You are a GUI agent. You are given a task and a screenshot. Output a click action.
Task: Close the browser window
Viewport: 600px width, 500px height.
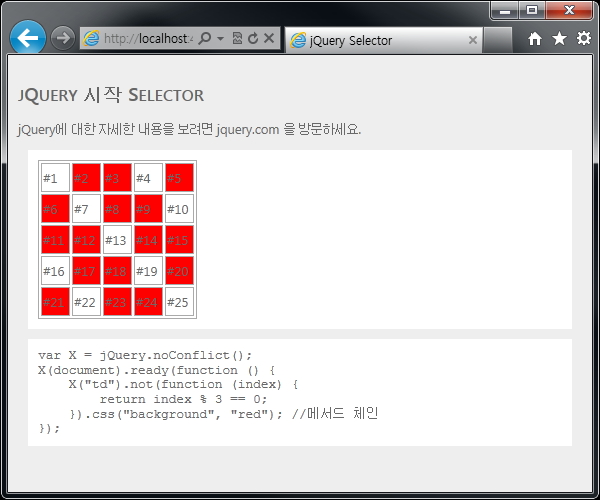pyautogui.click(x=569, y=11)
